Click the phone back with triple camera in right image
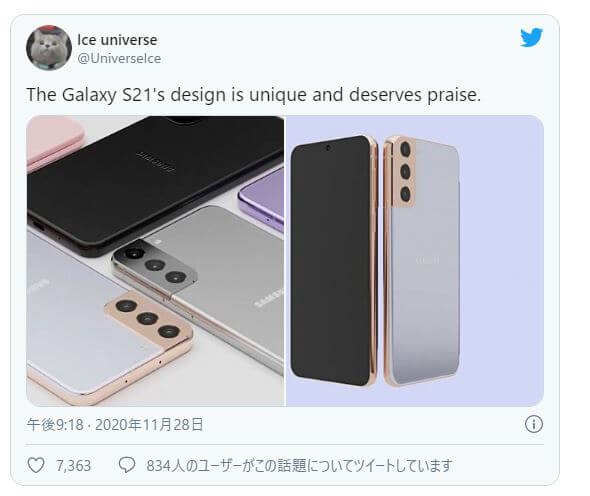This screenshot has width=590, height=496. 421,260
